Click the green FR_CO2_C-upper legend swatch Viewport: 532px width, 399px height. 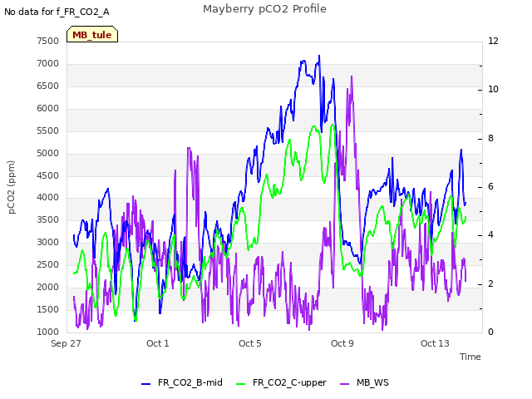tap(240, 384)
